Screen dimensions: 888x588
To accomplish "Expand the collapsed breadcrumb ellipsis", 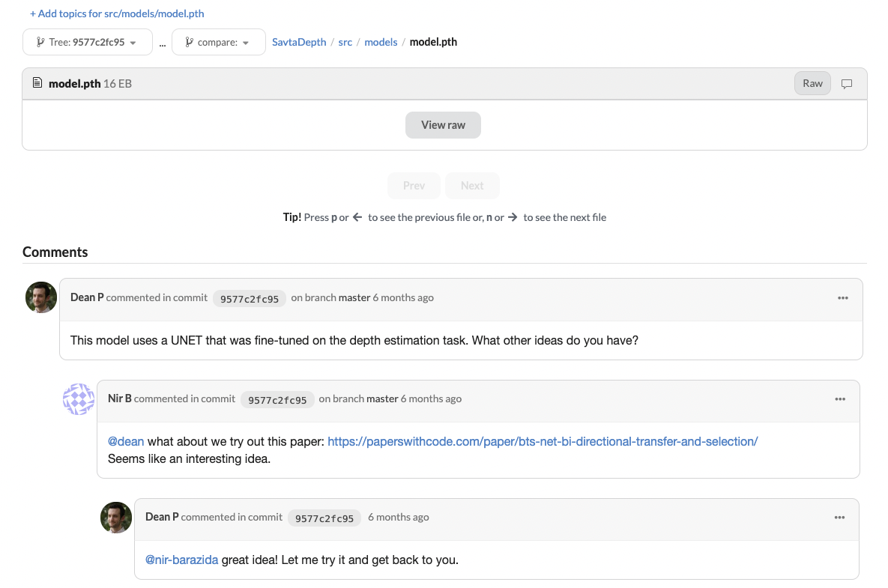I will [x=162, y=43].
